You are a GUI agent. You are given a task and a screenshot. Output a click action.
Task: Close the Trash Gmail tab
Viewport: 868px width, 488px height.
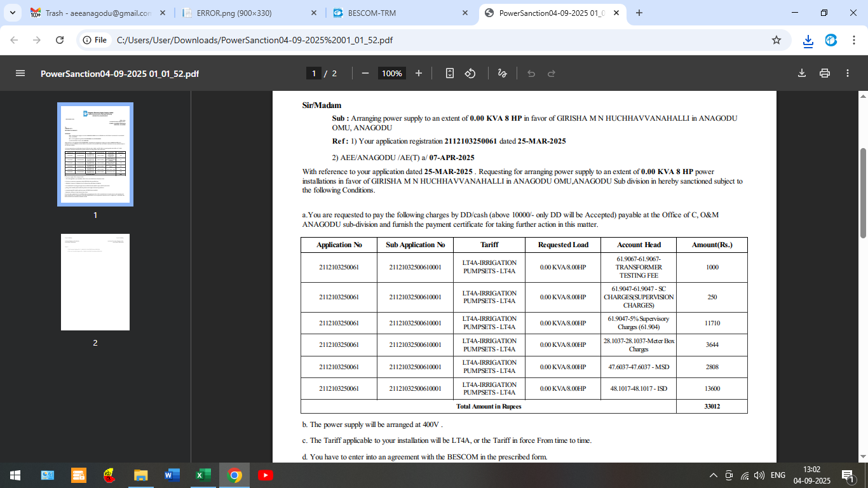[x=163, y=13]
